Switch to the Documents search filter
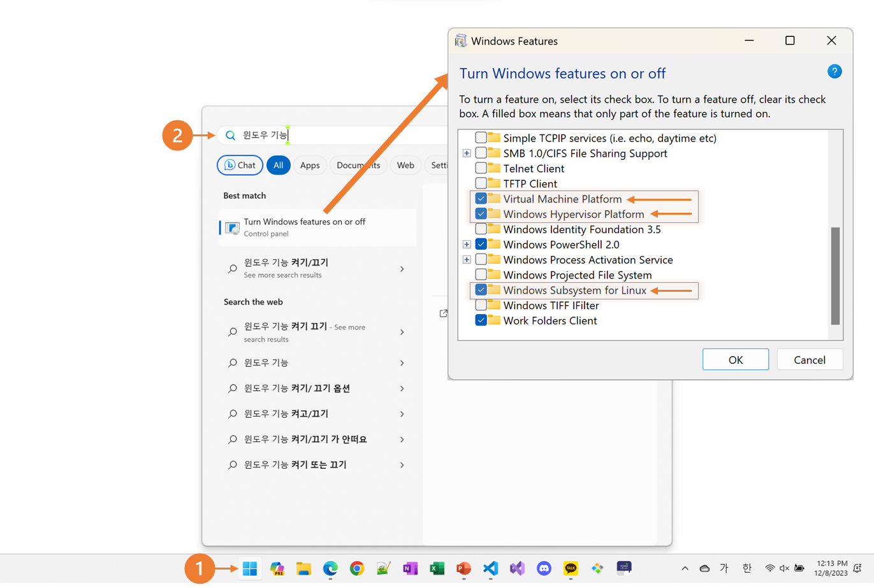This screenshot has width=874, height=588. [x=358, y=165]
